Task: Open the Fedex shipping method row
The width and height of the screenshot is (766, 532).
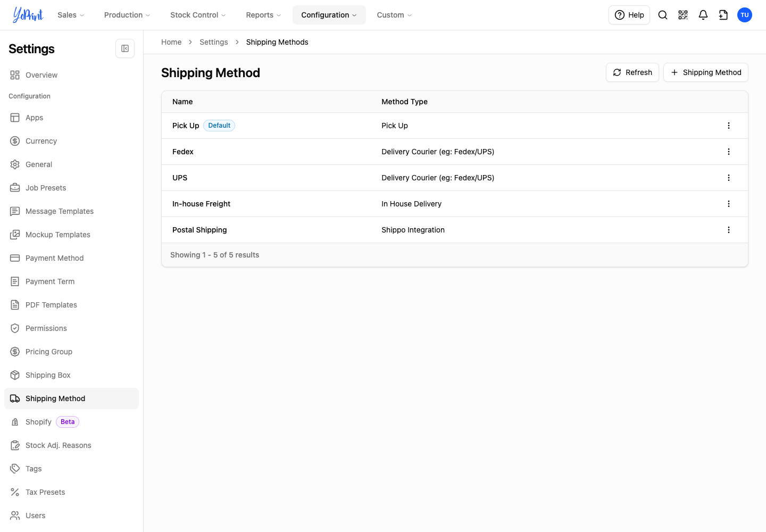Action: (455, 152)
